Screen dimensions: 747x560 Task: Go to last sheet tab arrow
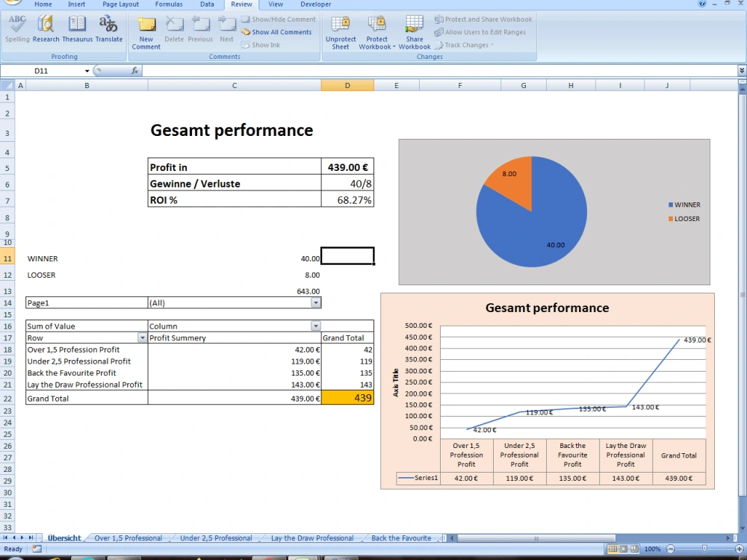click(31, 538)
